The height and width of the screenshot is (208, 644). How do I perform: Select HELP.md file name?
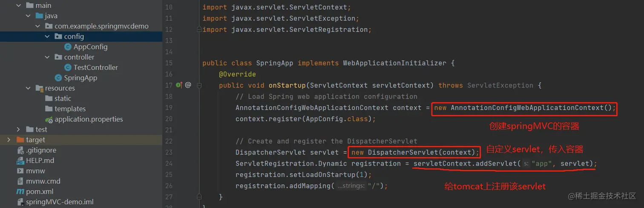[x=40, y=160]
